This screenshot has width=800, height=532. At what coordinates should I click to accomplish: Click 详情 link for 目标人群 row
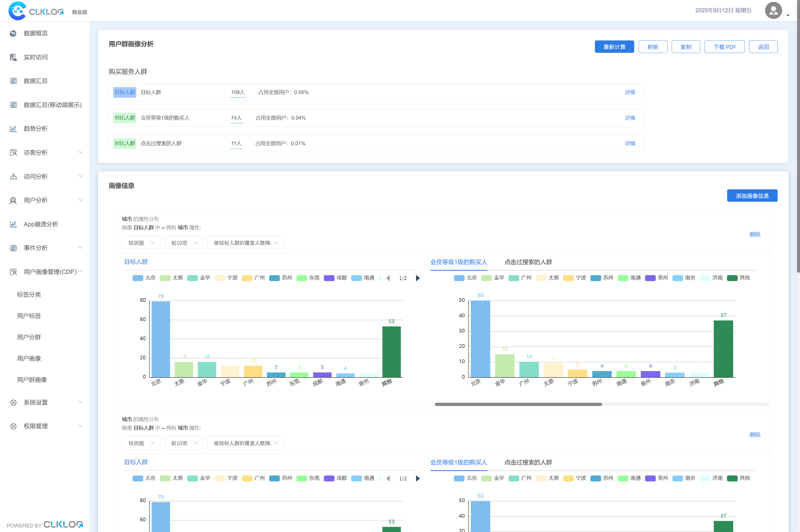click(630, 92)
